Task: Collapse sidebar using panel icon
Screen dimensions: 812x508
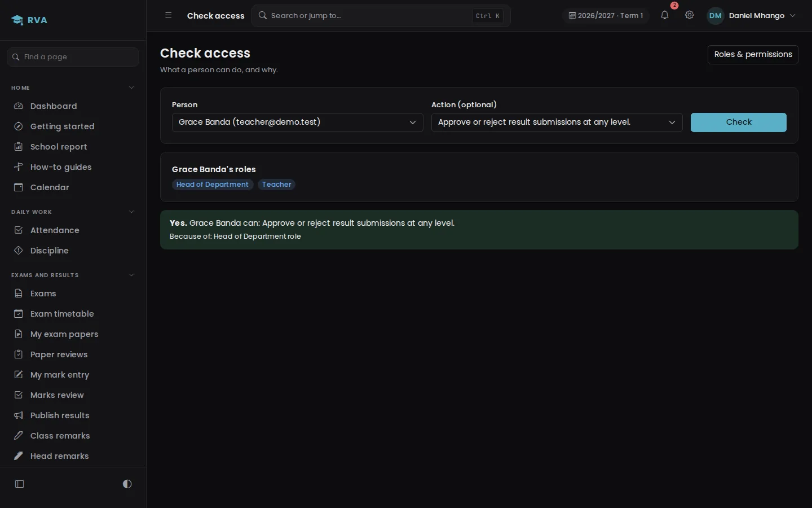Action: click(20, 484)
